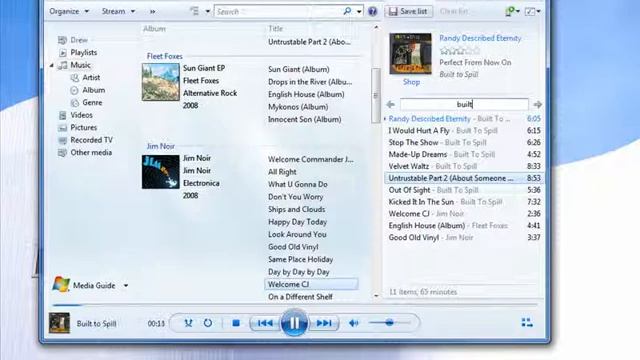Select the Artist view

pyautogui.click(x=91, y=78)
